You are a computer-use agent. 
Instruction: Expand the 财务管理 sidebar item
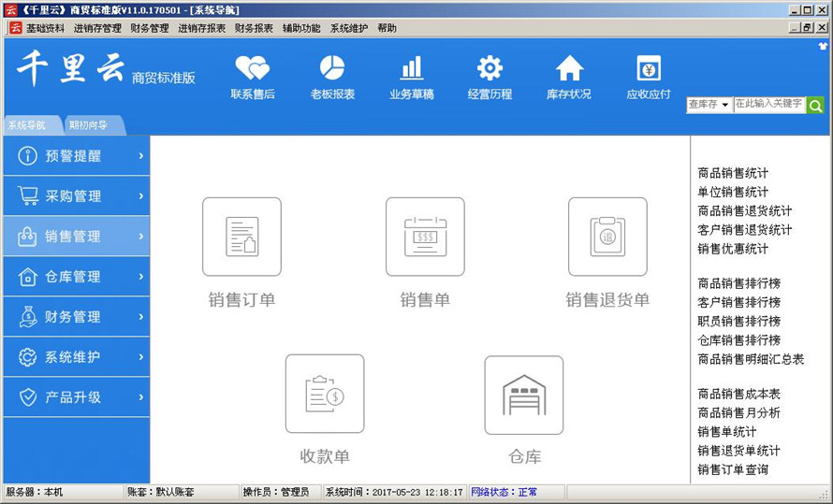click(75, 317)
